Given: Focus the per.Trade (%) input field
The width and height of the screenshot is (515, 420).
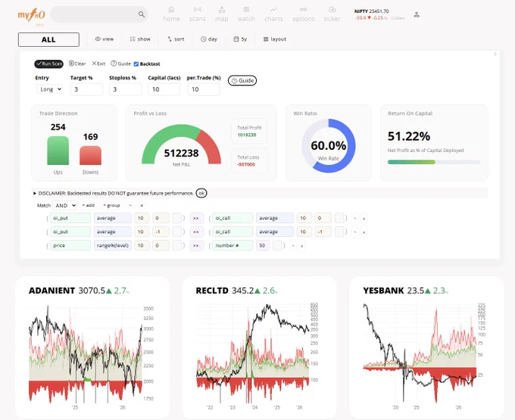Looking at the screenshot, I should click(204, 89).
